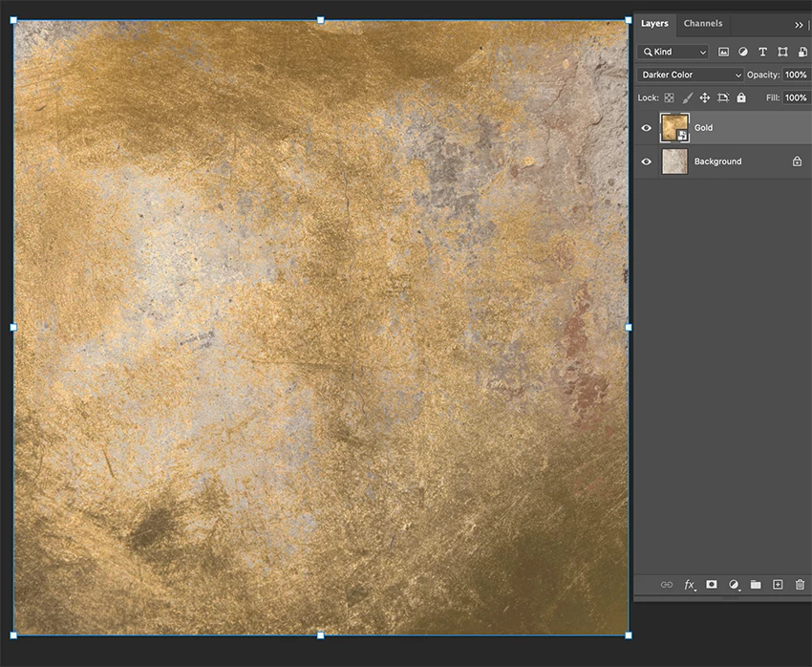Select the Gold layer thumbnail

[x=674, y=128]
